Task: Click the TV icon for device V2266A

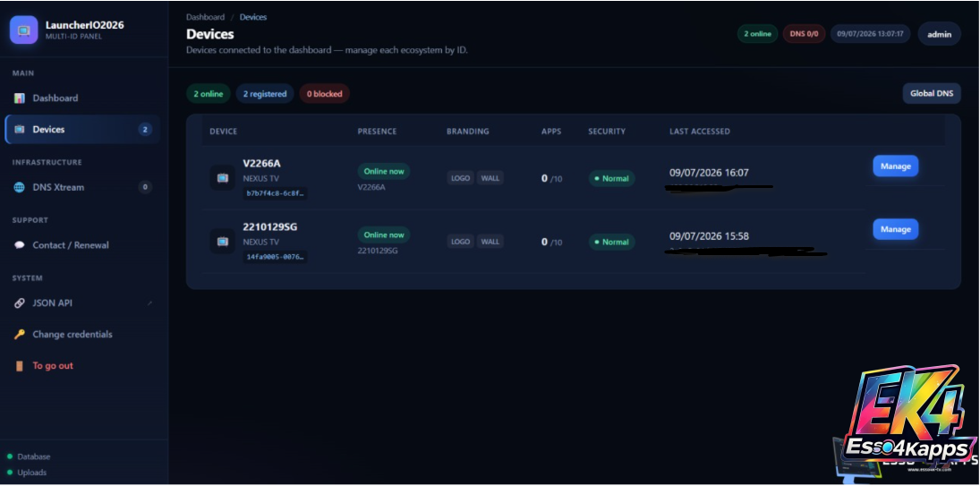Action: coord(223,178)
